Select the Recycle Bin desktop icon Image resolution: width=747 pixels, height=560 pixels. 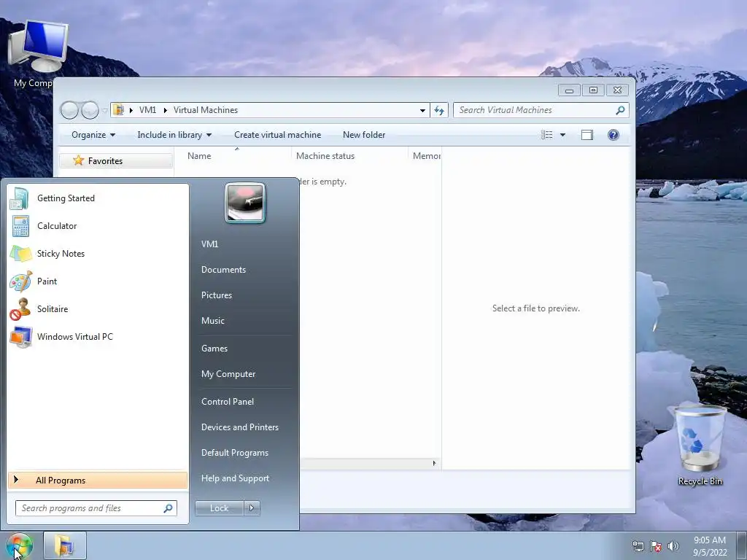pyautogui.click(x=700, y=446)
